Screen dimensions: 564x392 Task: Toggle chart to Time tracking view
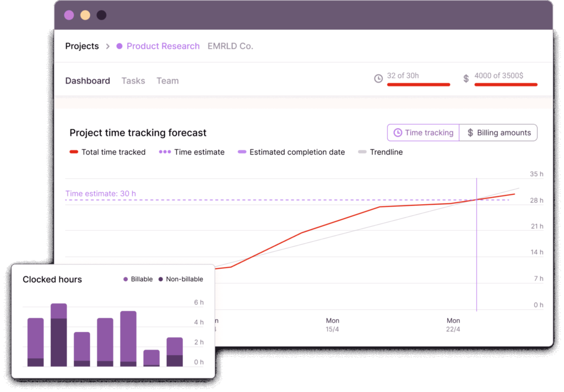tap(423, 133)
